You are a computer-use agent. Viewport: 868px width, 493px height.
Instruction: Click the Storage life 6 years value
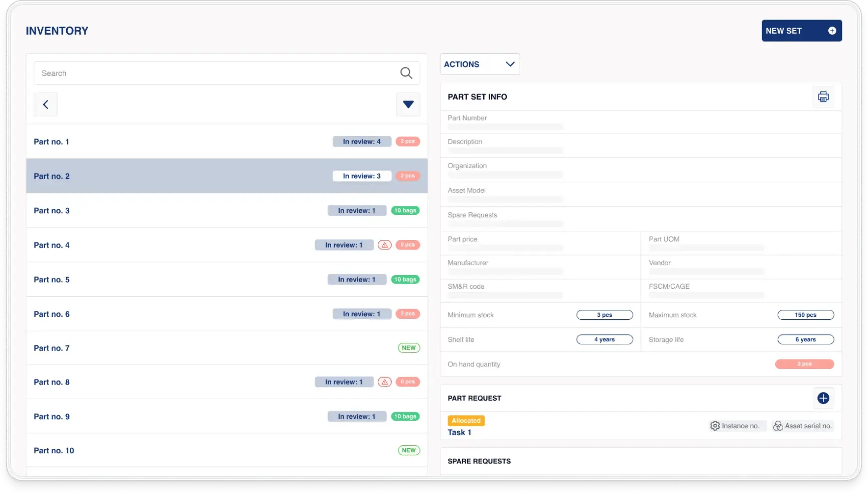(x=805, y=339)
